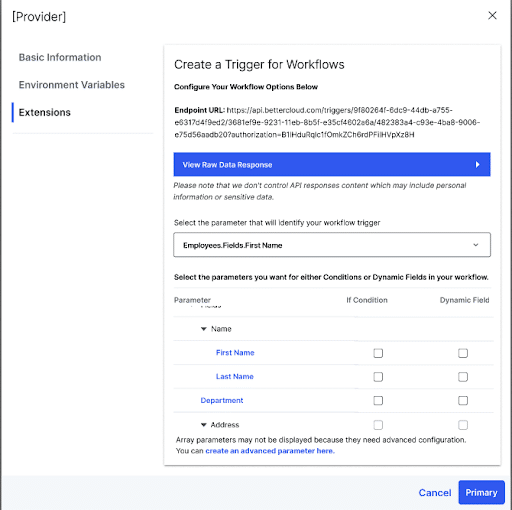Expand arrow on View Raw Data Response
Viewport: 512px width, 510px height.
point(477,164)
